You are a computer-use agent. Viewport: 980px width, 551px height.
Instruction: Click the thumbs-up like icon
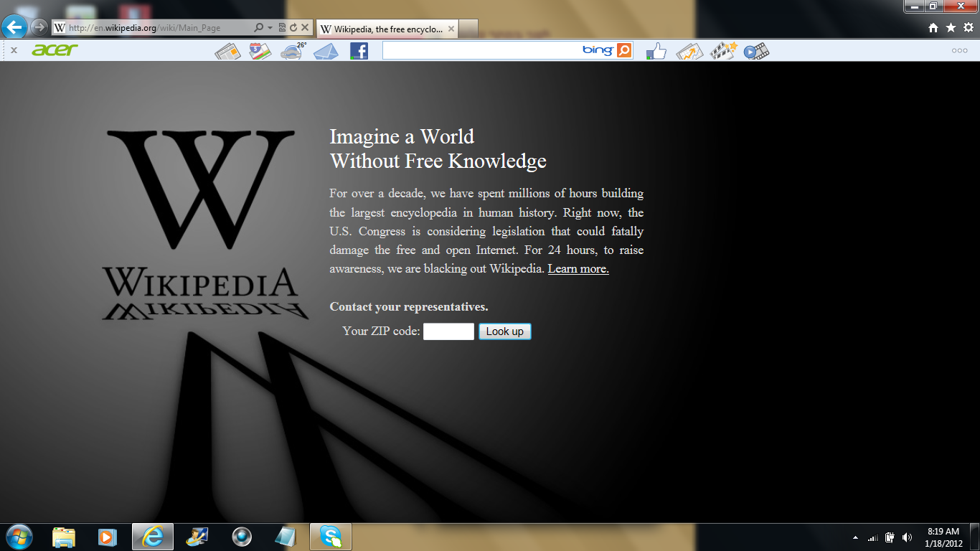[656, 51]
